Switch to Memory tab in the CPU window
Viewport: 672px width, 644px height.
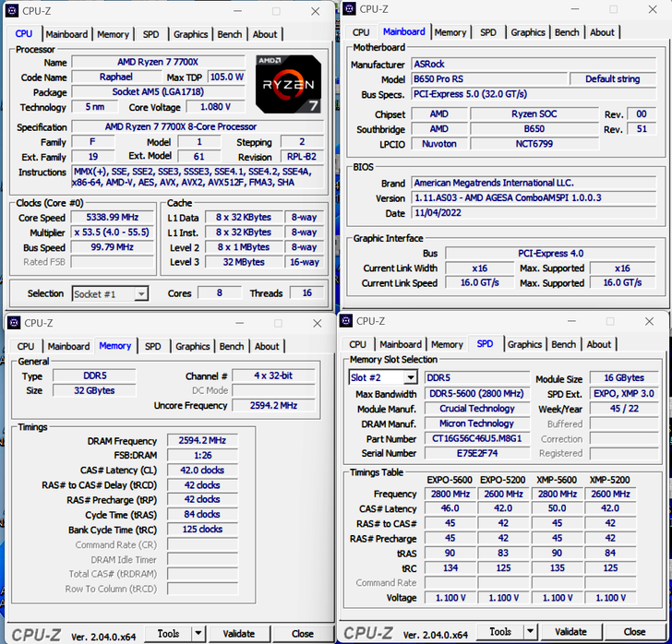[x=114, y=34]
